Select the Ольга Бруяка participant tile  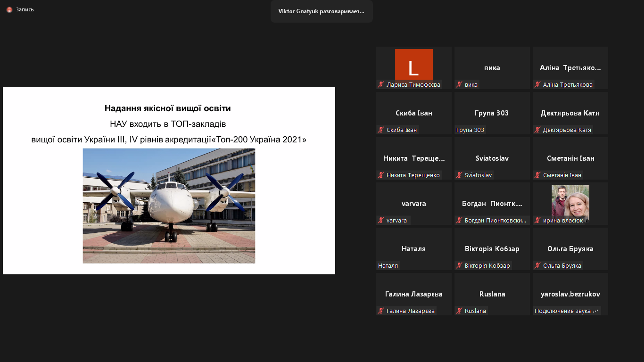[570, 249]
